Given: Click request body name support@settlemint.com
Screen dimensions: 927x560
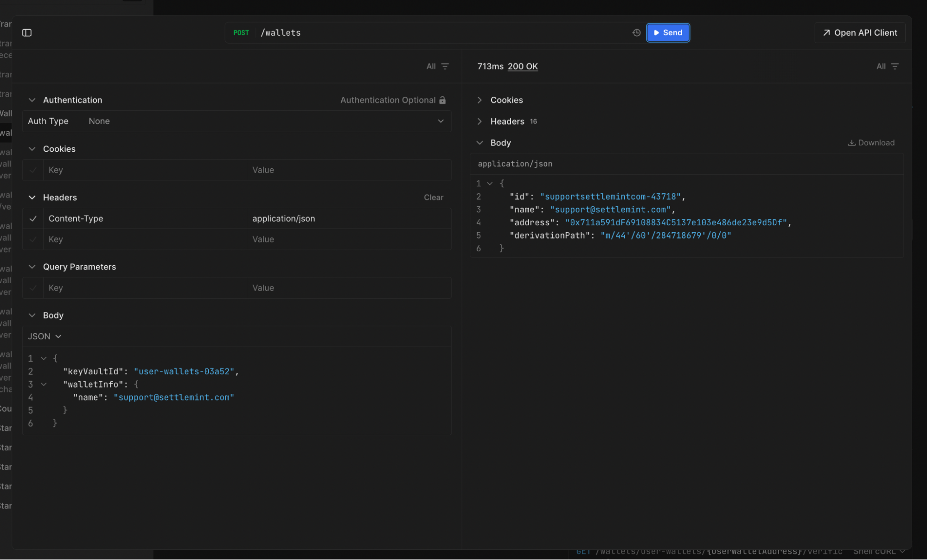Looking at the screenshot, I should point(174,397).
